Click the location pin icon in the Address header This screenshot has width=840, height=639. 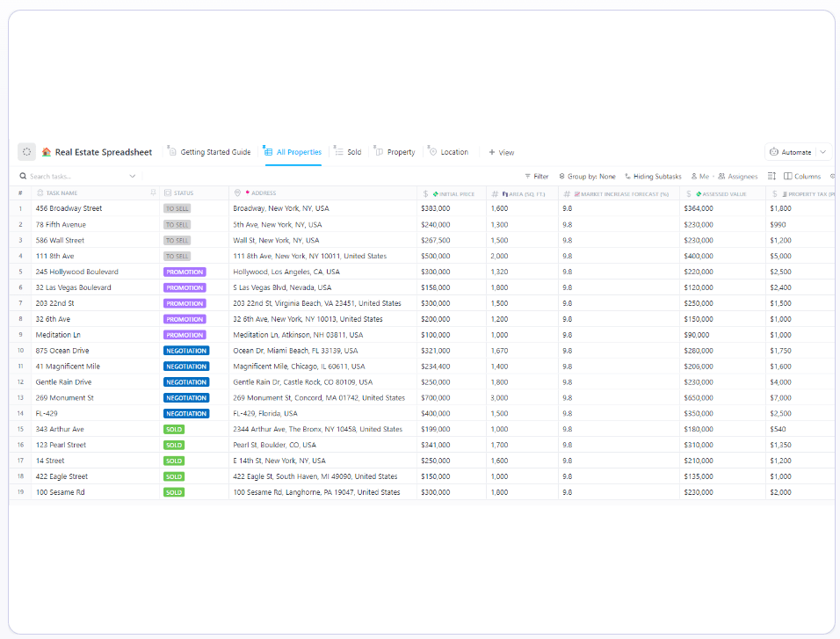tap(237, 192)
